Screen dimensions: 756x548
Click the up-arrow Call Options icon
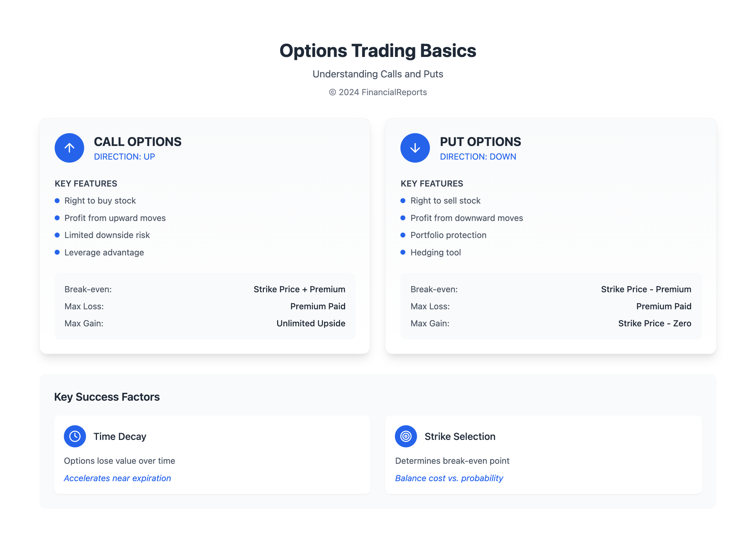tap(69, 148)
